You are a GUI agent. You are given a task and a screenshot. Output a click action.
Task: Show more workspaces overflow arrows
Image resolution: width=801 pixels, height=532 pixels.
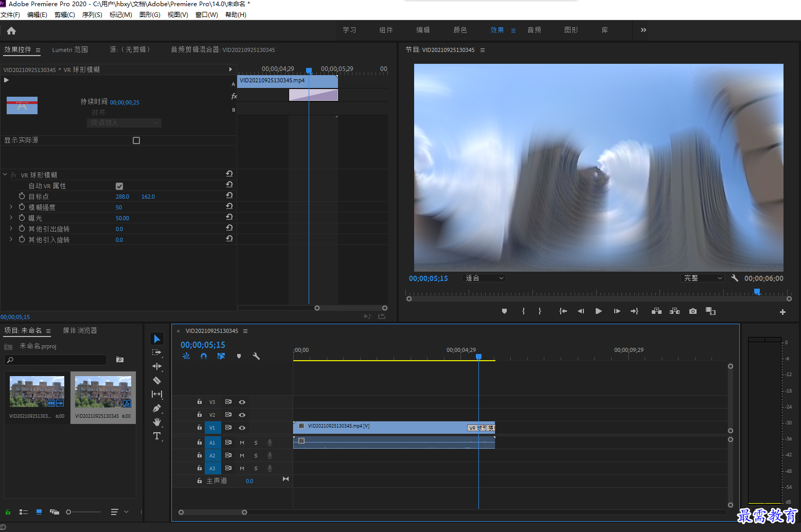tap(643, 30)
